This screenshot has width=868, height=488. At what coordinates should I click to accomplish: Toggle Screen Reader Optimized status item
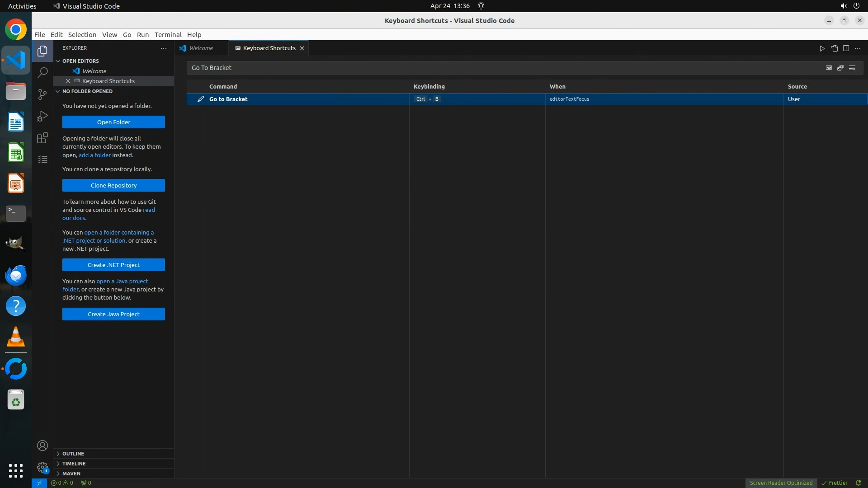(781, 483)
